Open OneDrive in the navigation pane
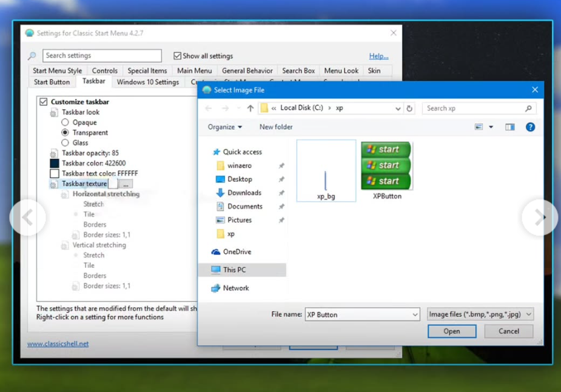The image size is (561, 392). click(237, 252)
